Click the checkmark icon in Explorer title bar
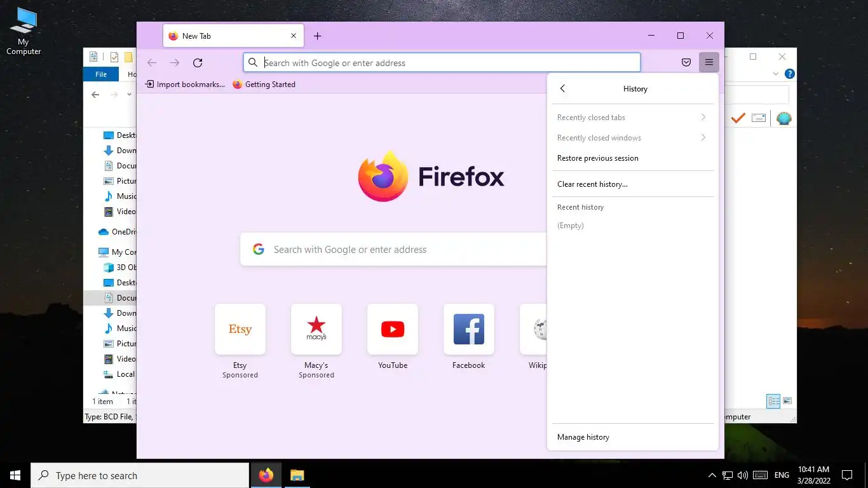 point(114,57)
